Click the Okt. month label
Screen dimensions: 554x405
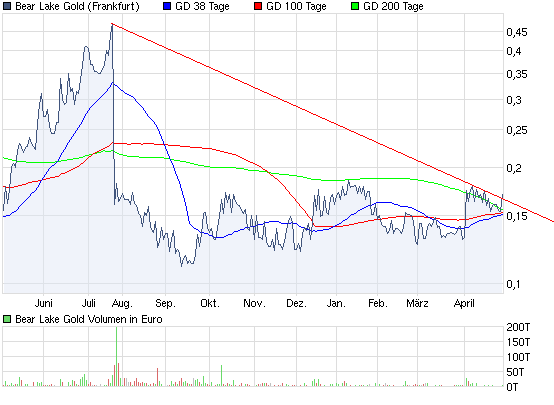(x=210, y=303)
